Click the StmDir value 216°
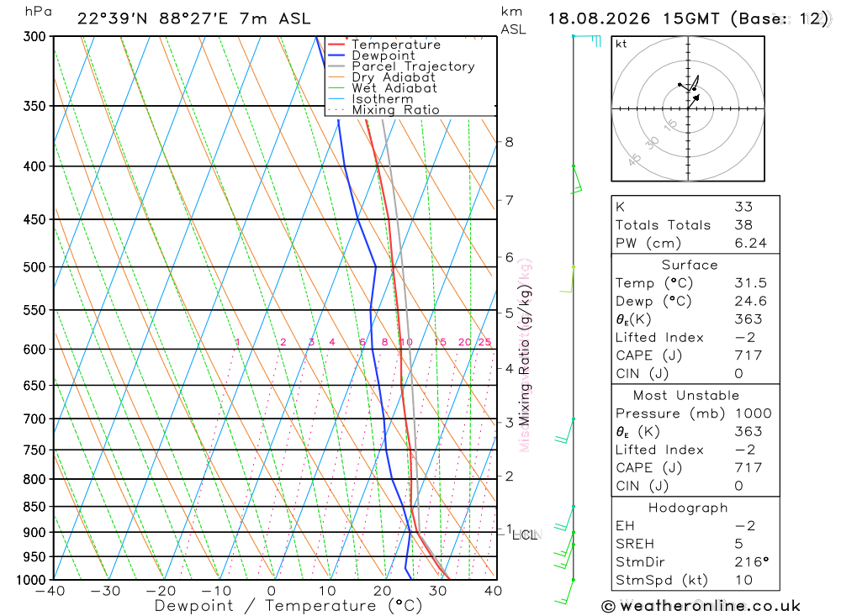The width and height of the screenshot is (841, 616). pyautogui.click(x=751, y=562)
